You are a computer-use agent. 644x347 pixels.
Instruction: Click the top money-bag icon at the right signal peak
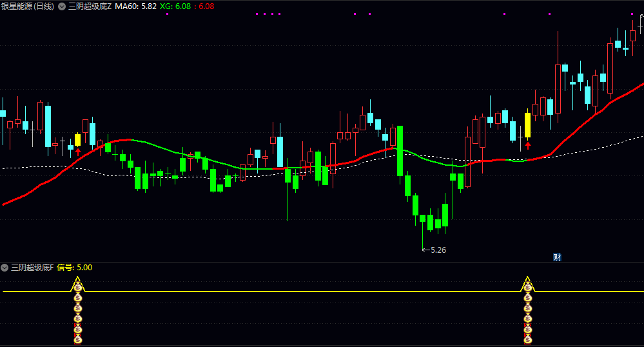coord(528,288)
